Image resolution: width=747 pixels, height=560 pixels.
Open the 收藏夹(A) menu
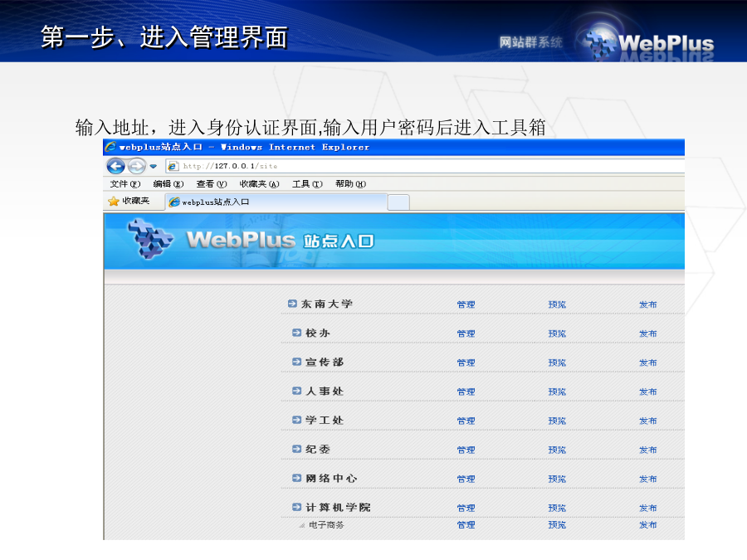(x=259, y=184)
